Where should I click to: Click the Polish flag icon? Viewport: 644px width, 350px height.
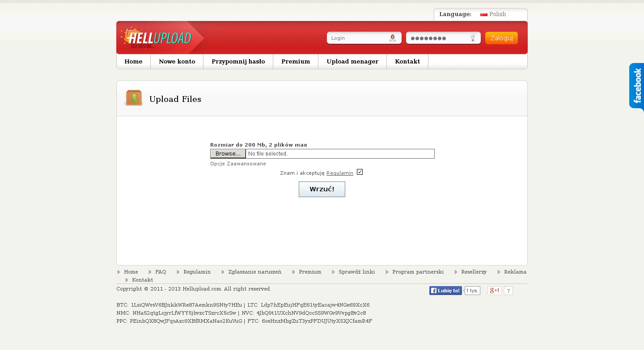pyautogui.click(x=483, y=14)
